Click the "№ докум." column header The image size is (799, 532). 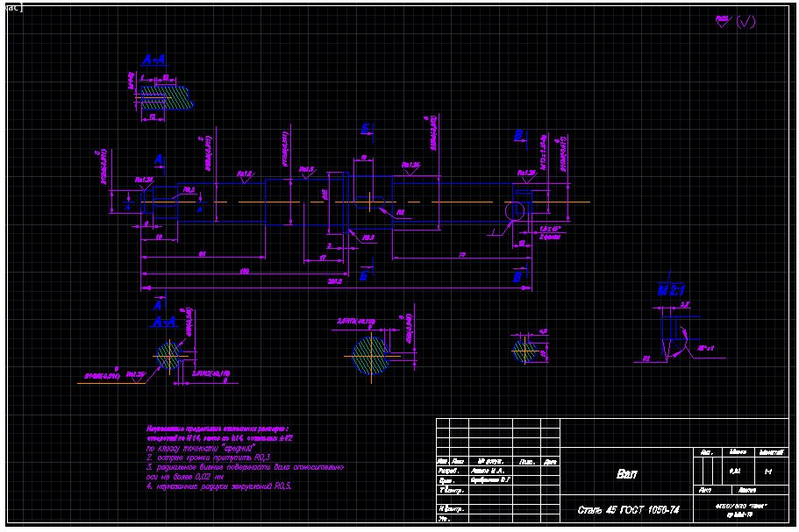point(490,462)
